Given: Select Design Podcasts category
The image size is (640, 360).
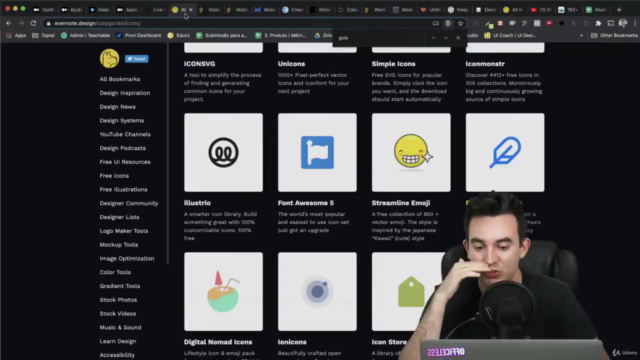Looking at the screenshot, I should click(122, 148).
